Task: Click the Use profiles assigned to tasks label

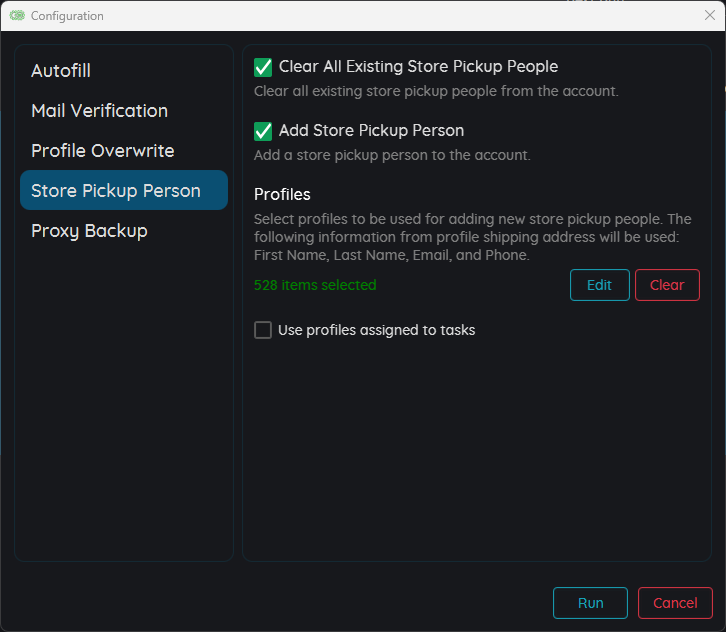Action: pyautogui.click(x=376, y=330)
